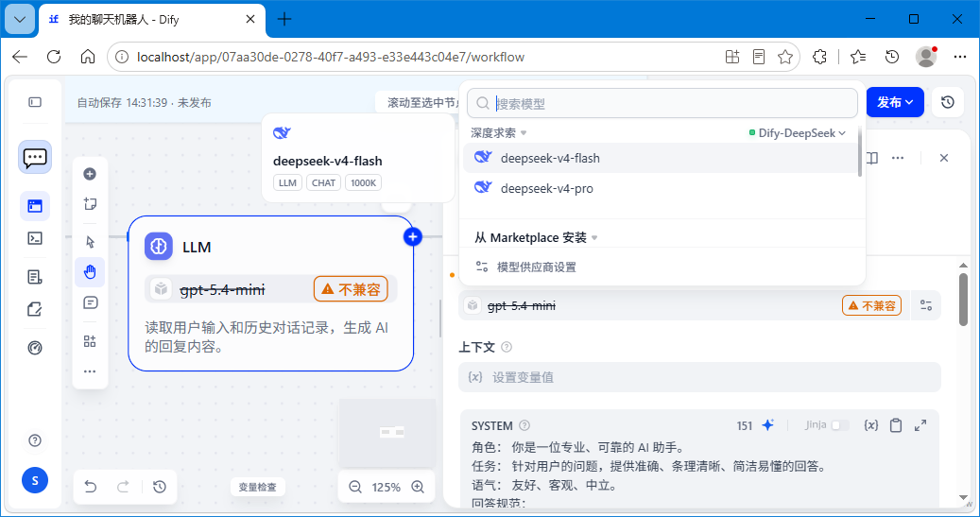The height and width of the screenshot is (517, 980).
Task: Open the help question mark icon
Action: click(x=35, y=440)
